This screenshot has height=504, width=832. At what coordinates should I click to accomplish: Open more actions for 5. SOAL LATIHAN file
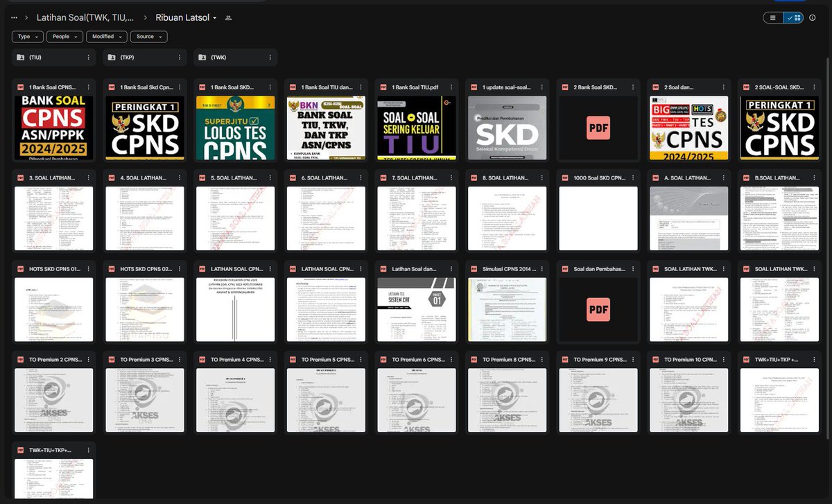(x=270, y=178)
